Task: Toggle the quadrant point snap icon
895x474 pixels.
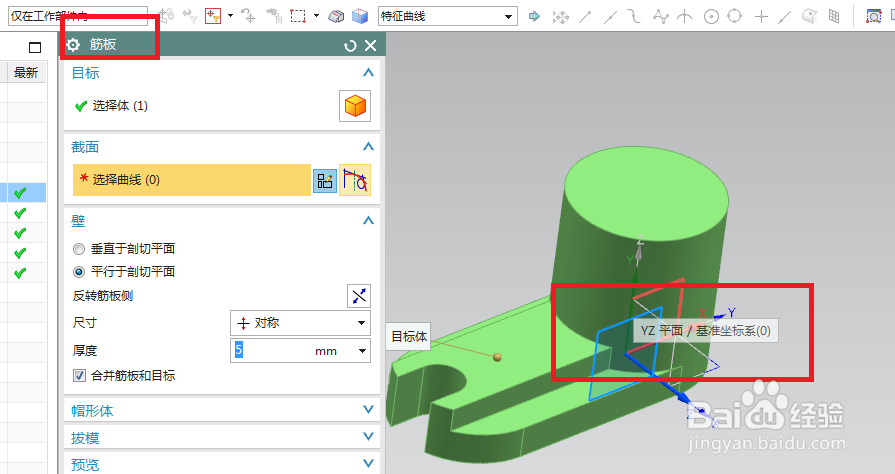Action: click(735, 16)
